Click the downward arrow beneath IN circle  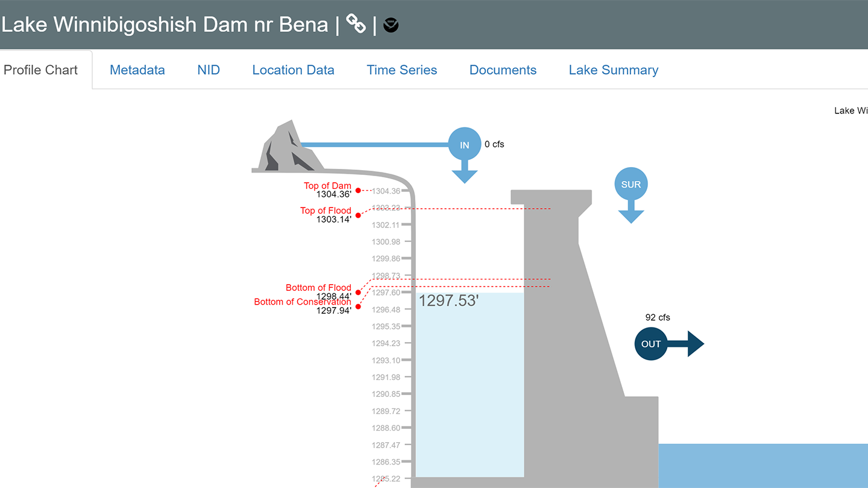[464, 172]
